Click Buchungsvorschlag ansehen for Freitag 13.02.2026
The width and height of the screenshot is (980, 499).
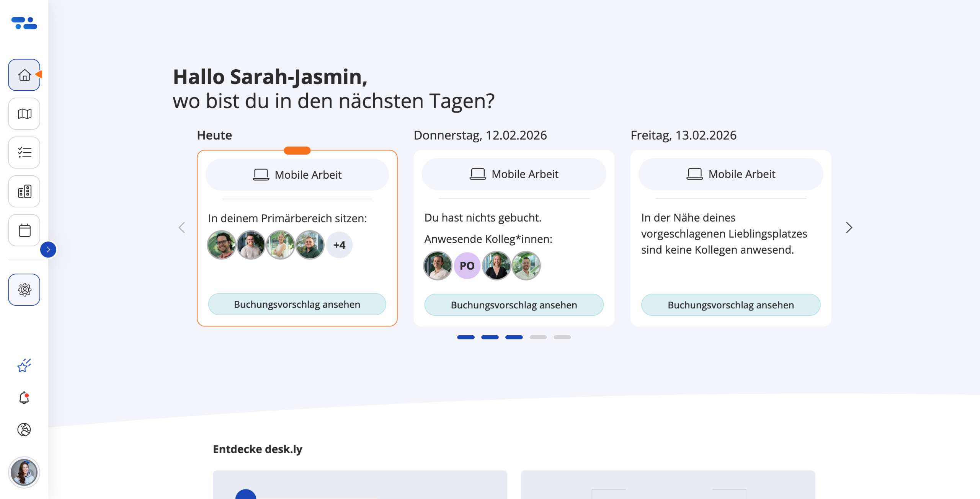tap(730, 305)
